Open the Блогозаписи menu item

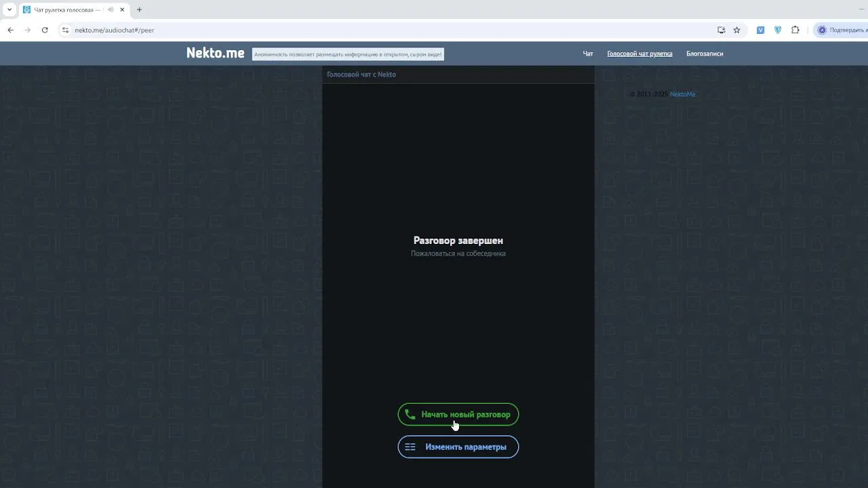tap(705, 54)
